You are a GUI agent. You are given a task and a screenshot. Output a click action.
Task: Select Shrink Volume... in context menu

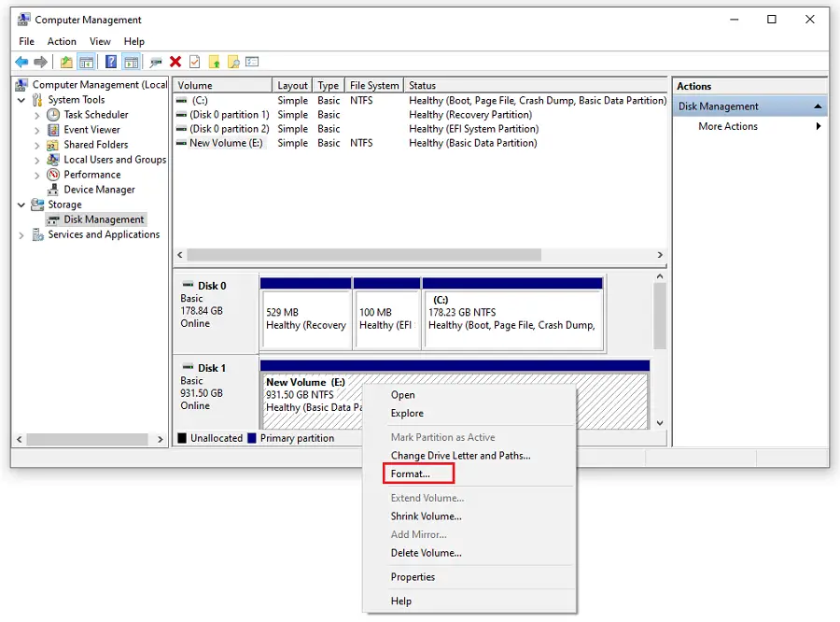coord(426,516)
